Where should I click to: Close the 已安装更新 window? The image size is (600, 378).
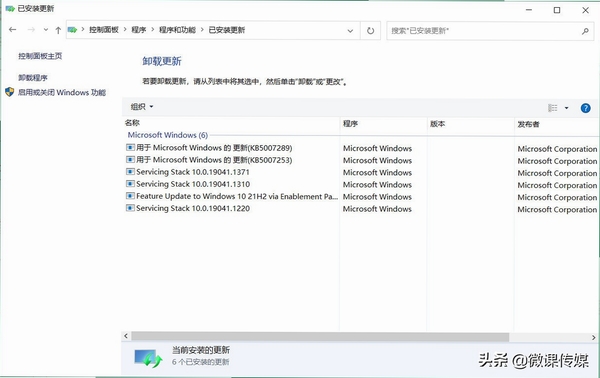click(585, 10)
